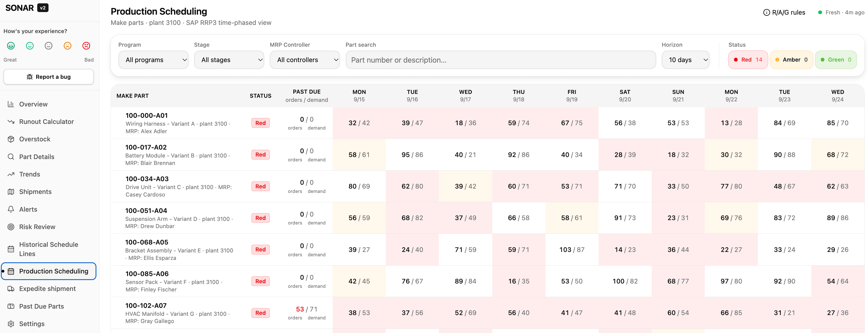Select the Bad angry face rating

tap(86, 45)
